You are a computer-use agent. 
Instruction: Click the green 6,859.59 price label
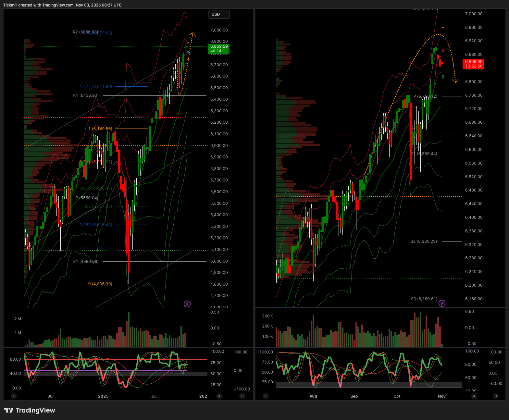tap(218, 48)
